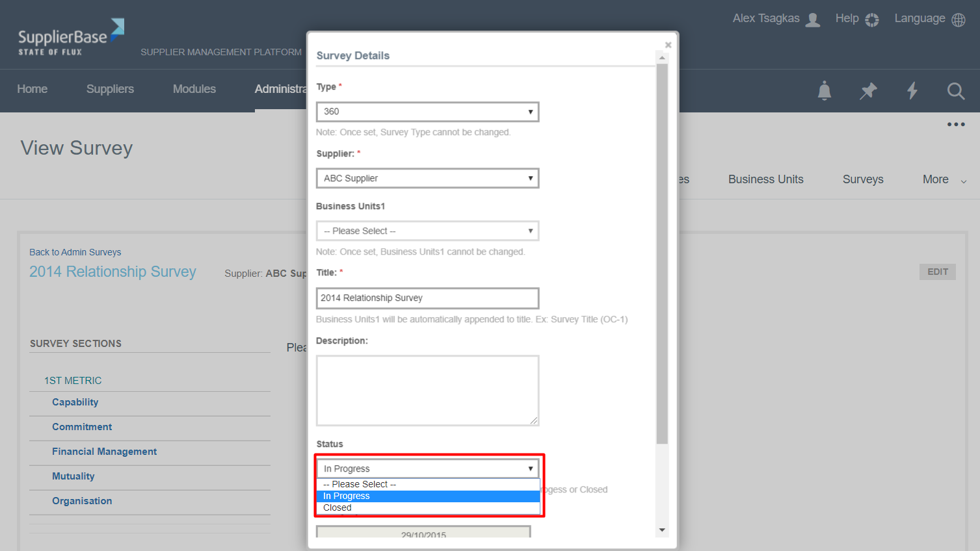Switch to the Surveys tab
This screenshot has width=980, height=551.
(863, 179)
